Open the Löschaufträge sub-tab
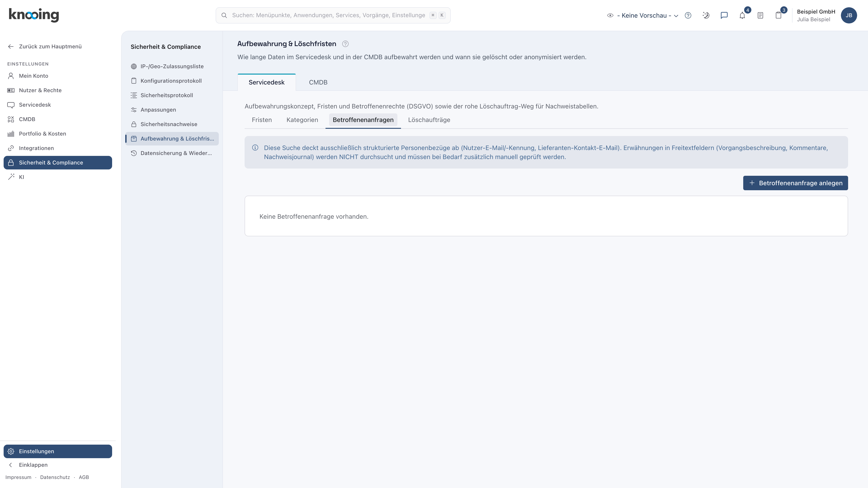This screenshot has width=868, height=488. 429,120
